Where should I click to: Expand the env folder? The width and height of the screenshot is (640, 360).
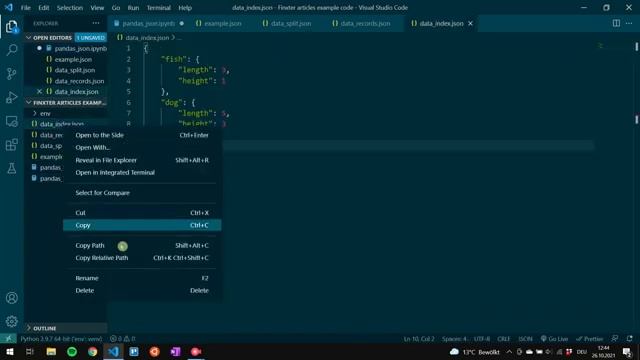click(45, 113)
